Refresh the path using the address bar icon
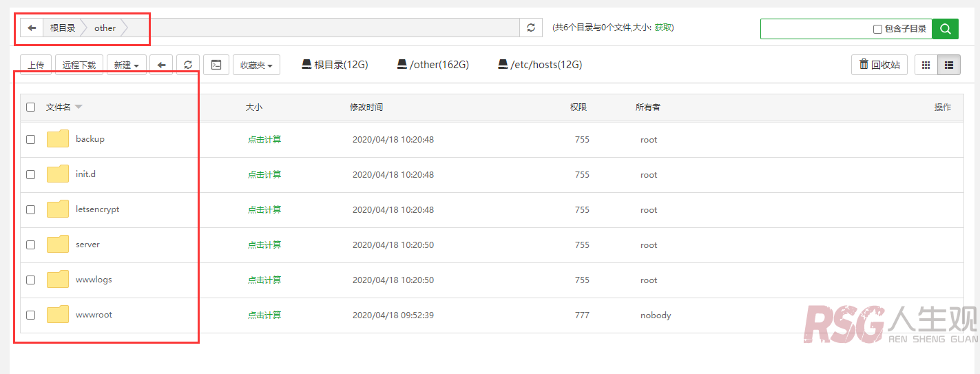980x374 pixels. [530, 28]
